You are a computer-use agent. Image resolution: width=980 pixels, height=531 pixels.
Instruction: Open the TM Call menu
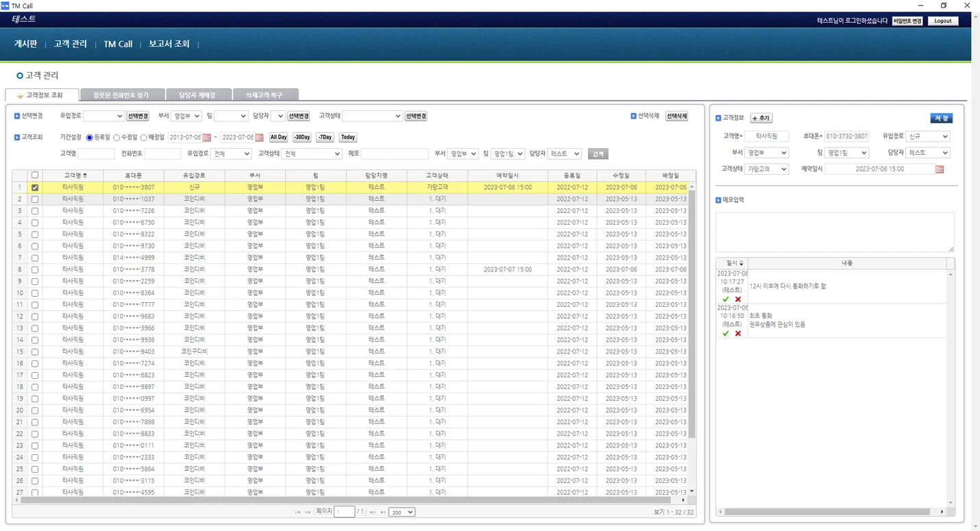click(118, 44)
